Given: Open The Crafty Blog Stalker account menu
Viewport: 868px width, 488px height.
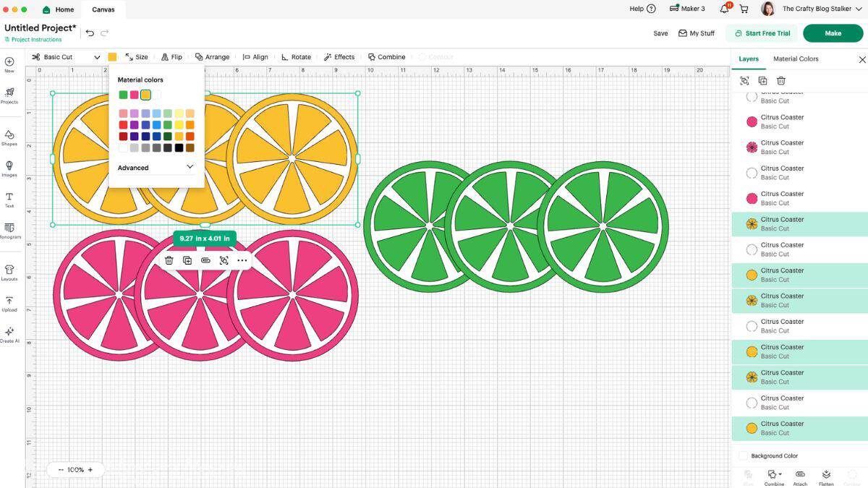Looking at the screenshot, I should 822,9.
